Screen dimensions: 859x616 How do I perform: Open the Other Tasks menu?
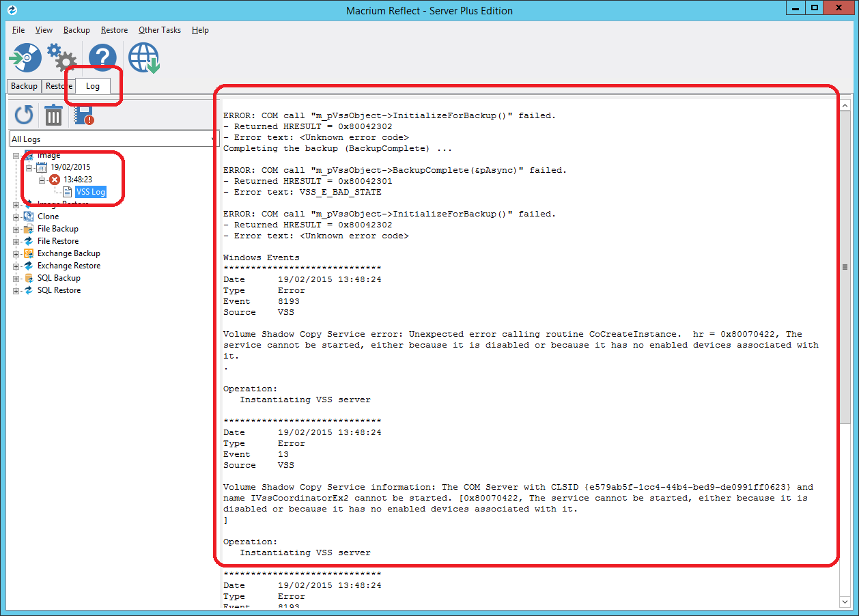pos(159,30)
